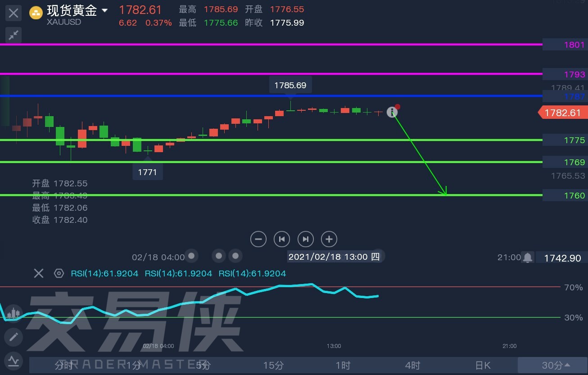This screenshot has height=375, width=588.
Task: Select the 1787 blue price line label
Action: tap(565, 96)
